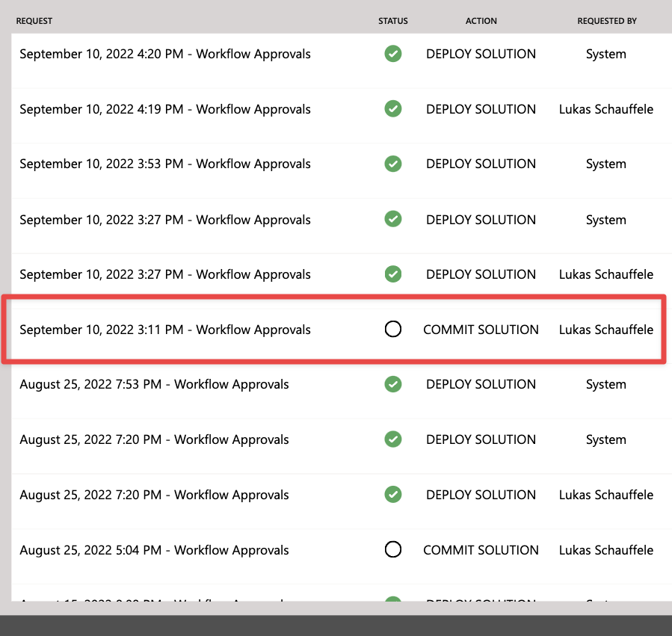Click the success status icon on the 3:53 PM request

393,164
